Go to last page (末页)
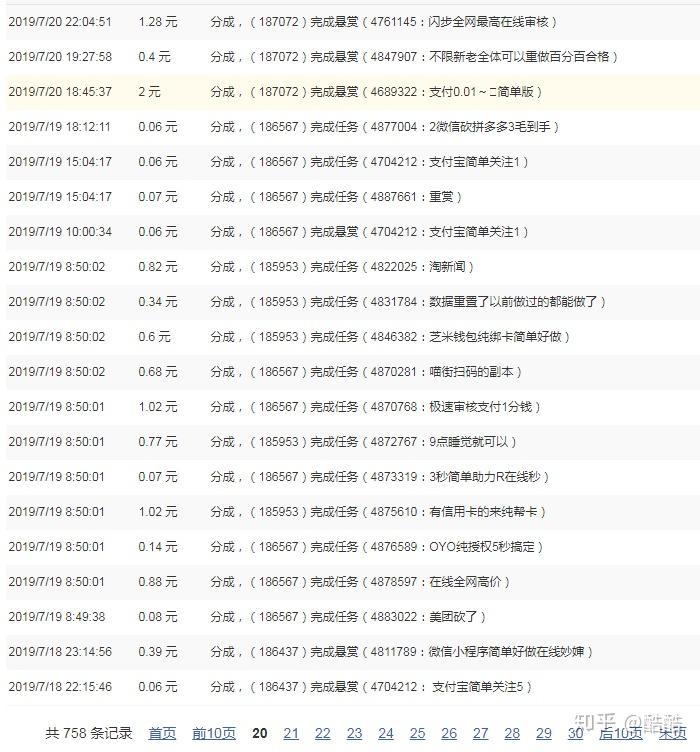Screen dimensions: 700x752 [x=673, y=733]
